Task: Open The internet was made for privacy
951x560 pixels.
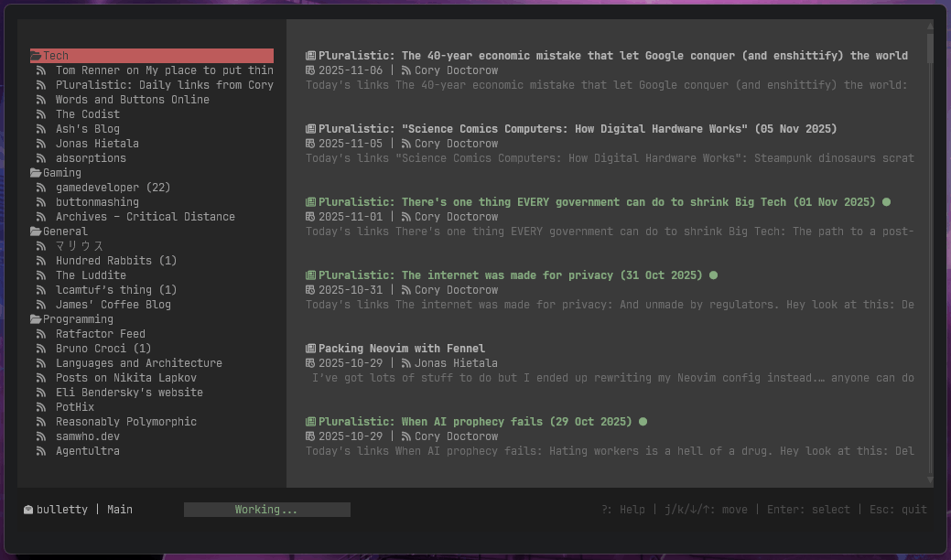Action: (x=510, y=275)
